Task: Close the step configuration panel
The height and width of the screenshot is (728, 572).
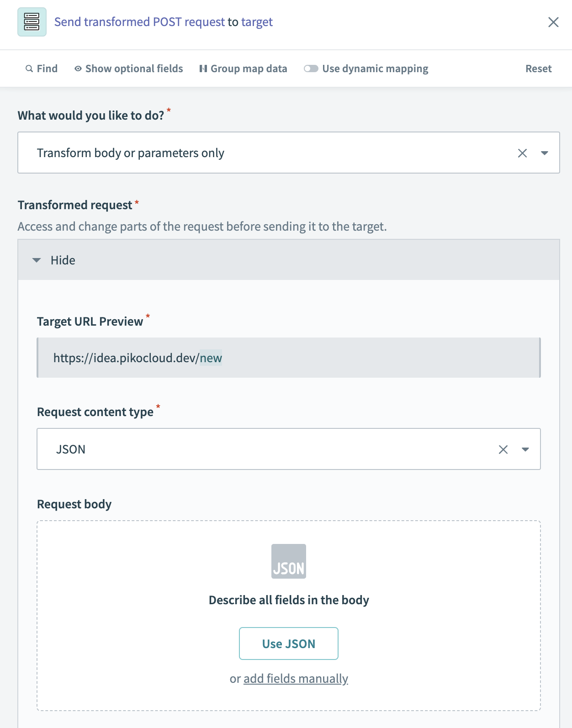Action: 553,22
